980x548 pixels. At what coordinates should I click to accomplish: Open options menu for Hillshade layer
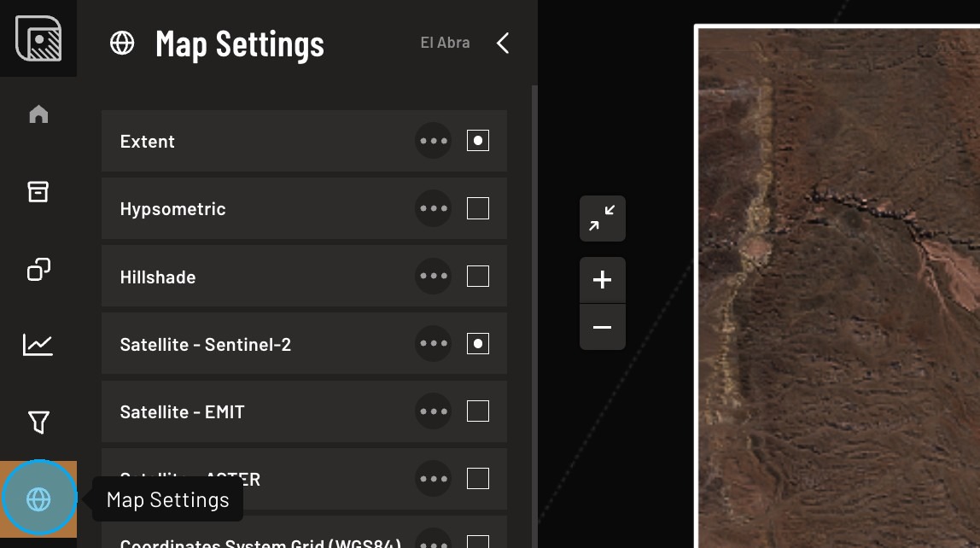[434, 277]
